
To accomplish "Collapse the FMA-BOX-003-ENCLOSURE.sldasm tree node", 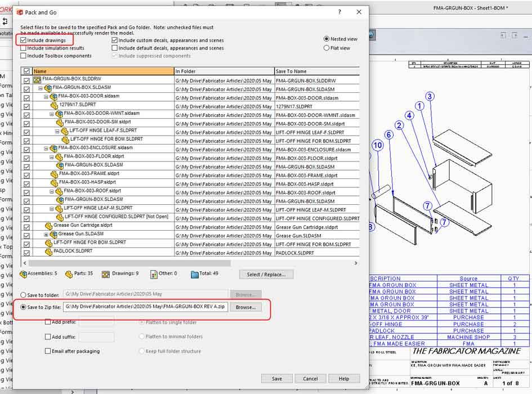I will coord(45,147).
